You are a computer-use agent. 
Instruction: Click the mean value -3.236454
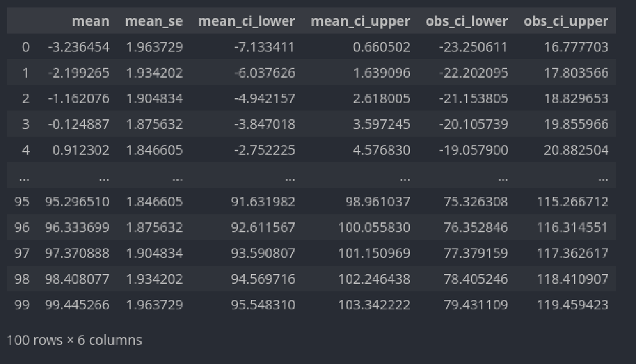click(x=78, y=47)
